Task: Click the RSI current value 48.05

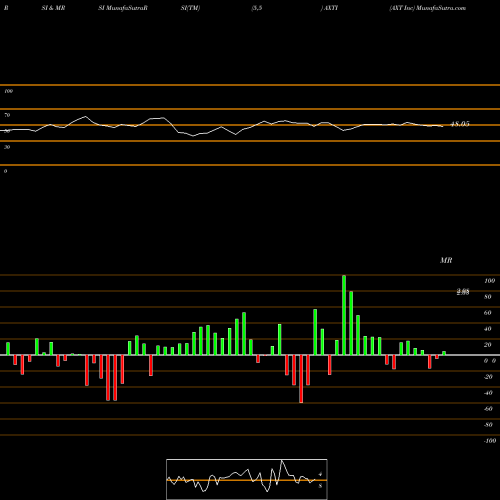Action: [460, 124]
